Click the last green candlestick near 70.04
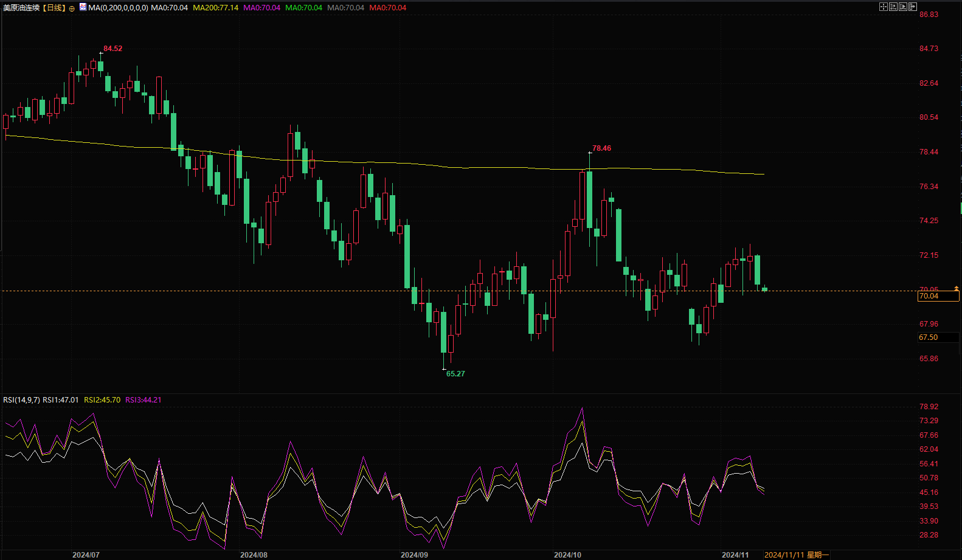This screenshot has width=962, height=560. [764, 289]
